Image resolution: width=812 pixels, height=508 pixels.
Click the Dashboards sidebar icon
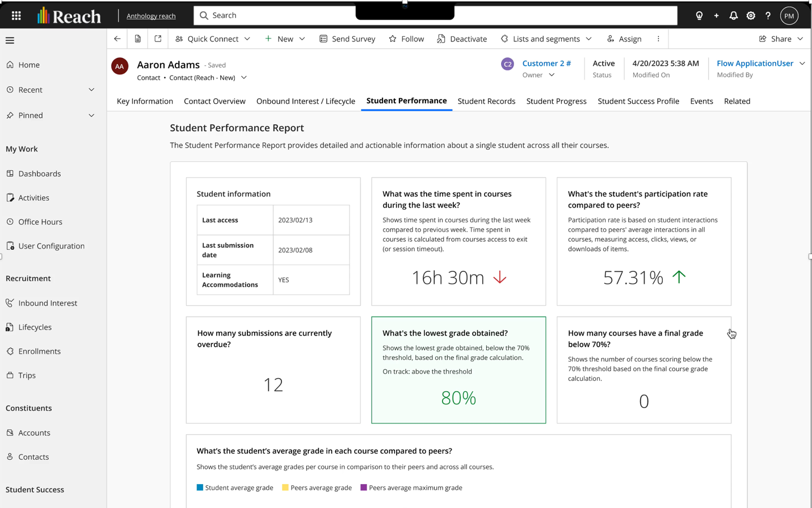tap(10, 174)
